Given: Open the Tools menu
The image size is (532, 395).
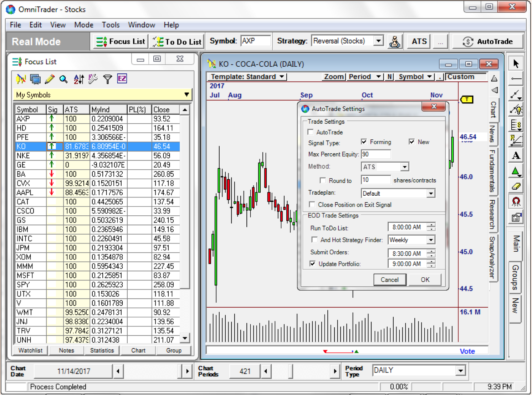Looking at the screenshot, I should 111,25.
